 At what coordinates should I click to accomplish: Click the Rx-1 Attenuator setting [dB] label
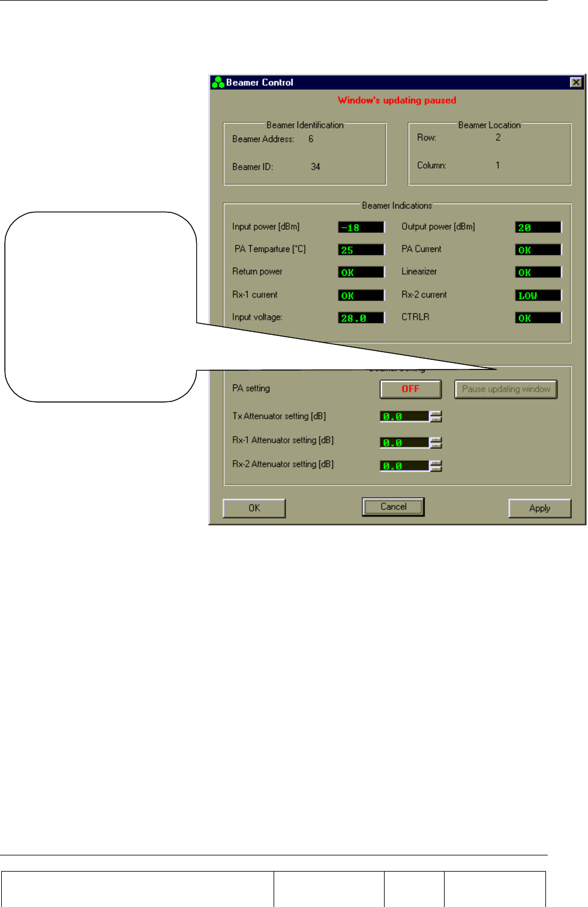pos(283,440)
